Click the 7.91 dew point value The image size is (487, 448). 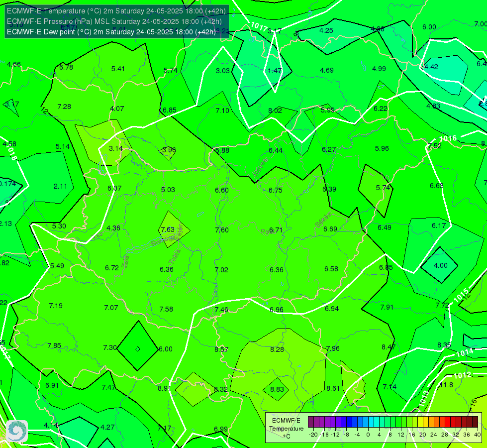click(x=387, y=308)
